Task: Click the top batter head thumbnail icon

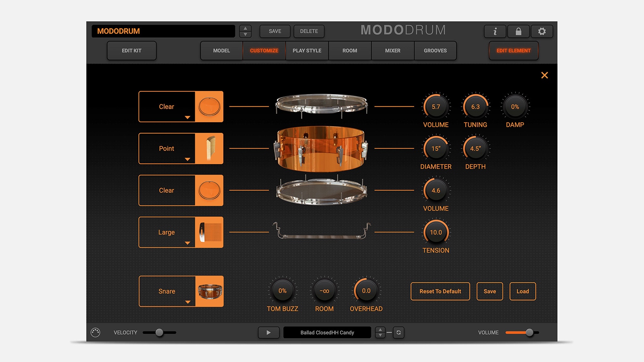Action: (x=209, y=107)
